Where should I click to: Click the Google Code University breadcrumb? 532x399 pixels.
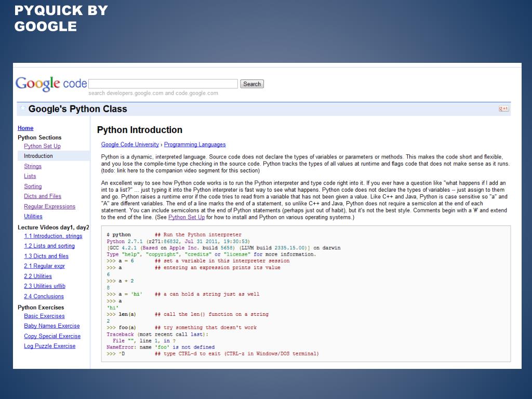pos(130,144)
